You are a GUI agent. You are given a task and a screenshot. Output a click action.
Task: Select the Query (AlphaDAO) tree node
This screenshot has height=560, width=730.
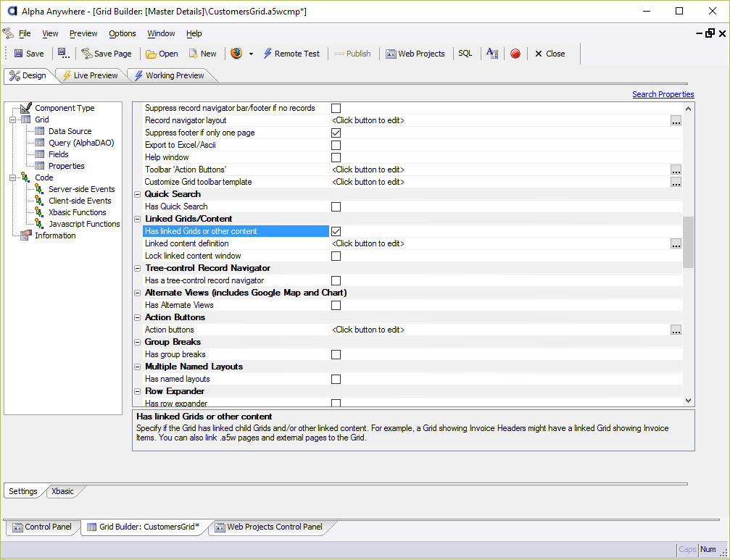[x=81, y=143]
